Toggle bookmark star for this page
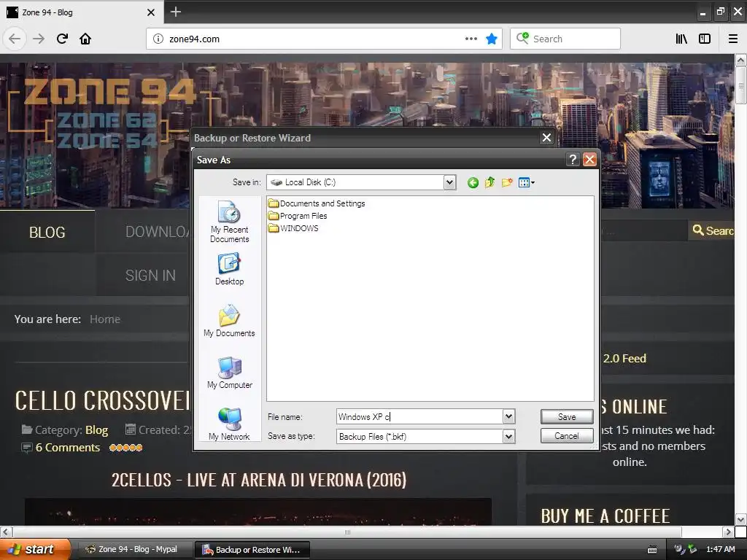The height and width of the screenshot is (560, 747). click(x=492, y=39)
